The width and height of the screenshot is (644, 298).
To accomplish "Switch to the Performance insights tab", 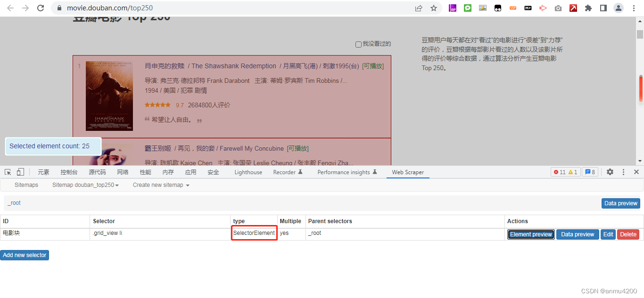I will pos(347,172).
